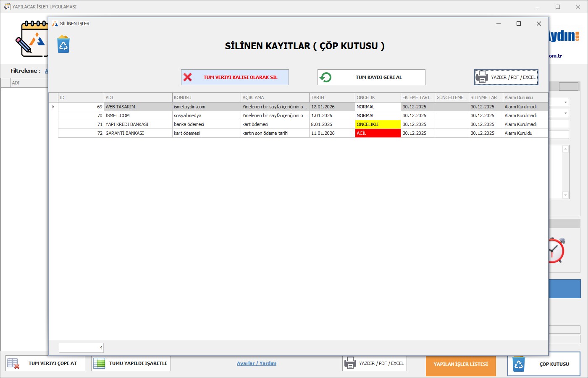This screenshot has height=378, width=588.
Task: Click the green restore arrow icon
Action: point(325,77)
